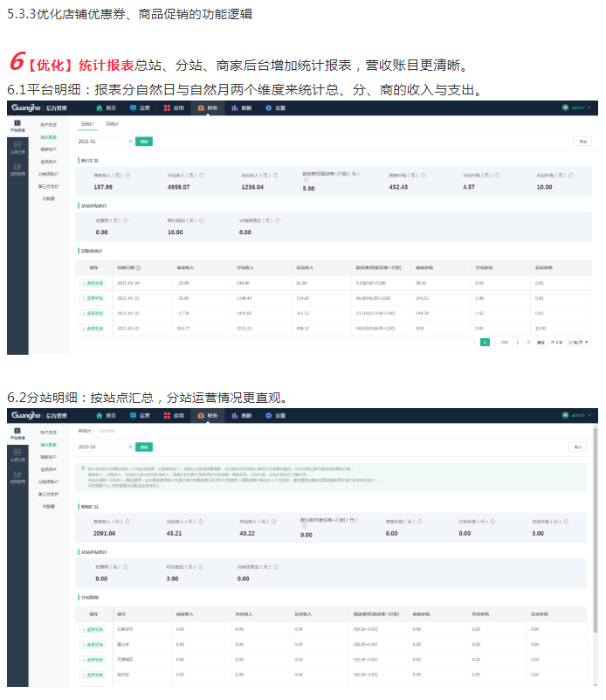Open the 2020-10 month picker field

click(103, 447)
